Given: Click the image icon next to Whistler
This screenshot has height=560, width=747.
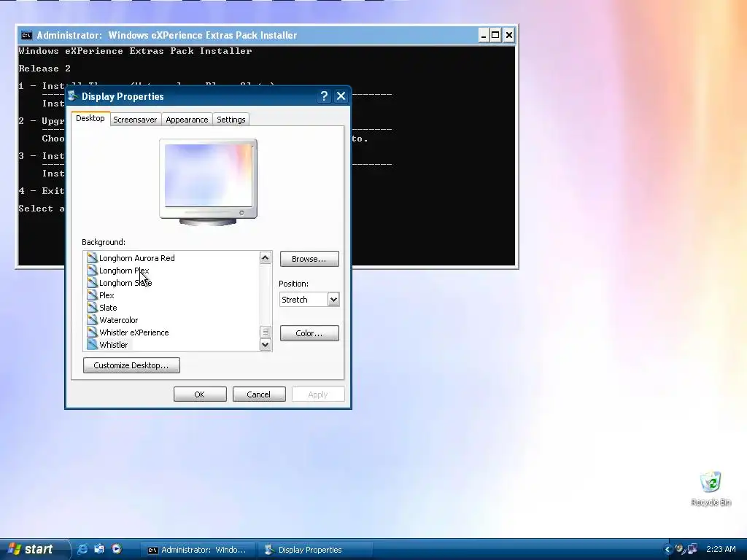Looking at the screenshot, I should coord(92,344).
